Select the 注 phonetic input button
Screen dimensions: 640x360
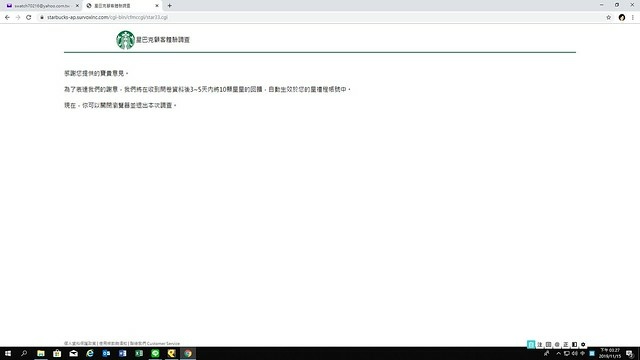tap(540, 344)
